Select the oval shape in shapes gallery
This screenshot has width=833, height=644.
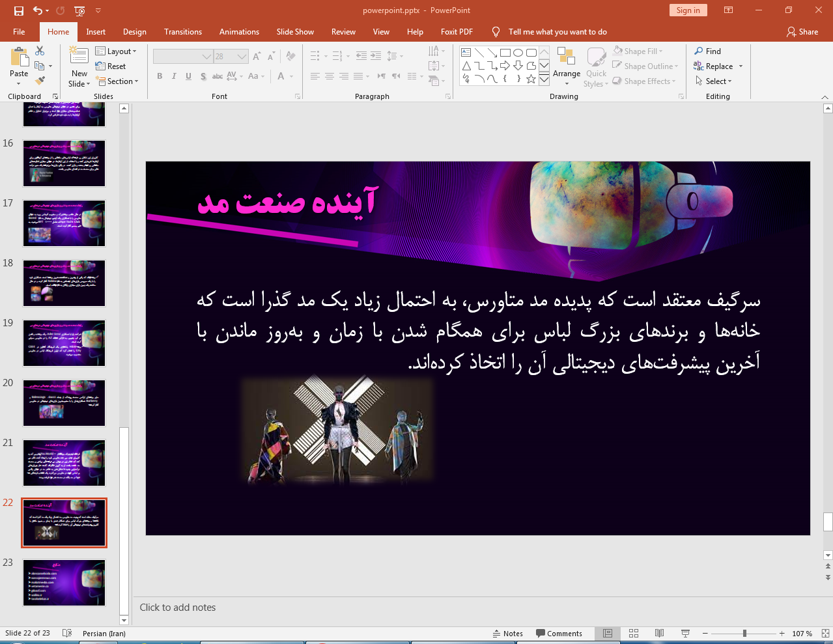(x=518, y=53)
